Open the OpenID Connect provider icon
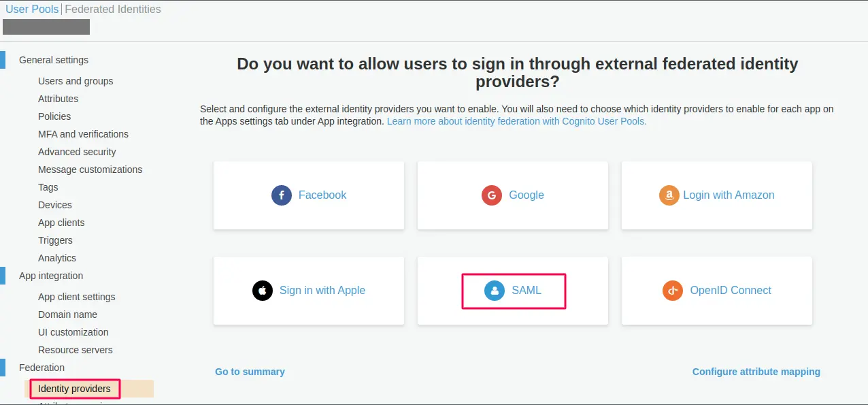This screenshot has height=405, width=868. pyautogui.click(x=672, y=290)
